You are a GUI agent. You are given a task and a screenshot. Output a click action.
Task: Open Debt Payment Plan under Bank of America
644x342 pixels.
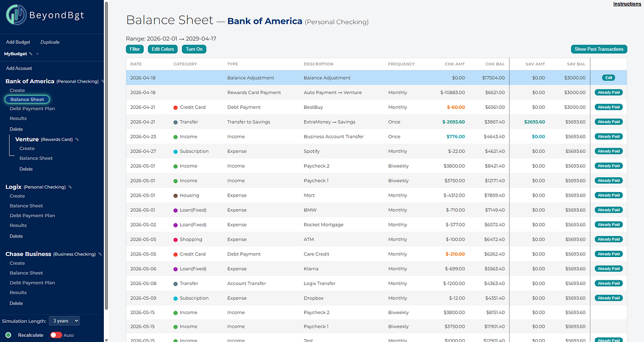pos(32,108)
